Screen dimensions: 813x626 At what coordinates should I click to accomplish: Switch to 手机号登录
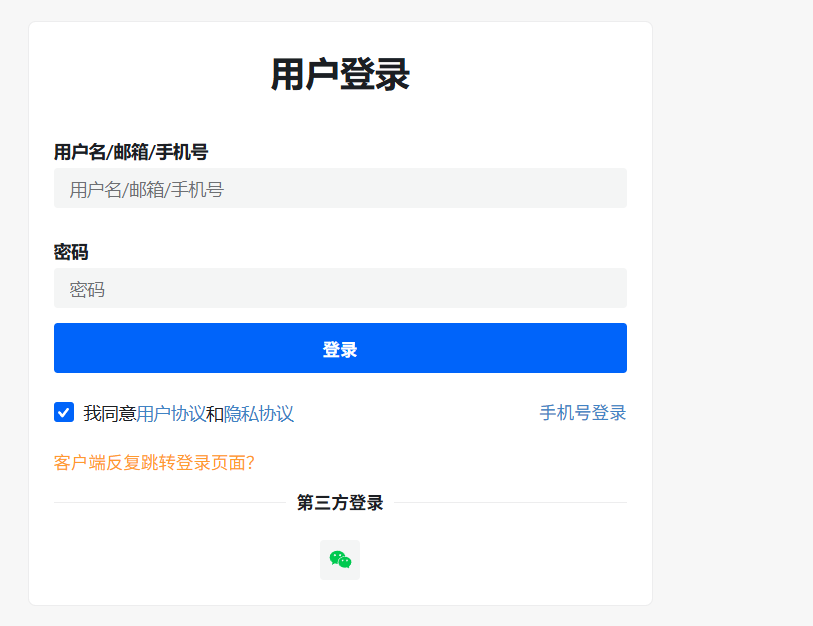pos(583,413)
